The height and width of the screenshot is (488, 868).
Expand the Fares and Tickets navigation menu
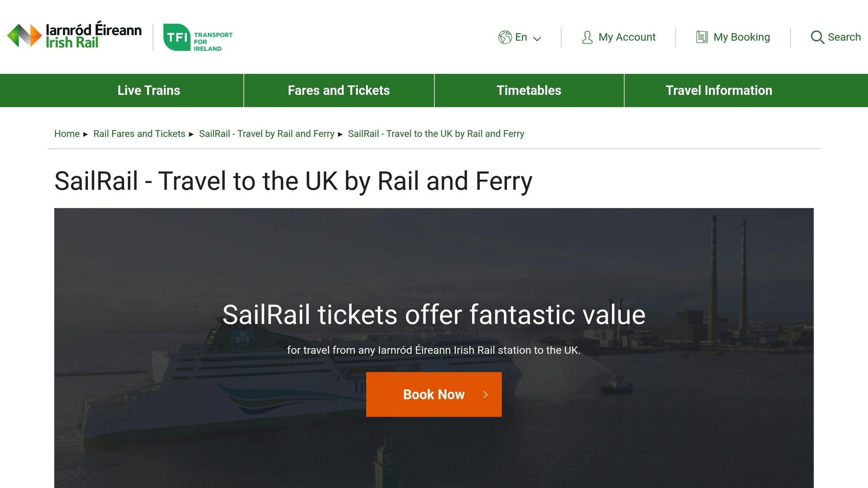pos(338,90)
